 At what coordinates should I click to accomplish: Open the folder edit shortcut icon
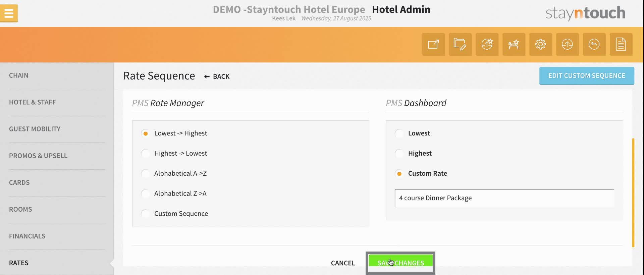click(460, 44)
